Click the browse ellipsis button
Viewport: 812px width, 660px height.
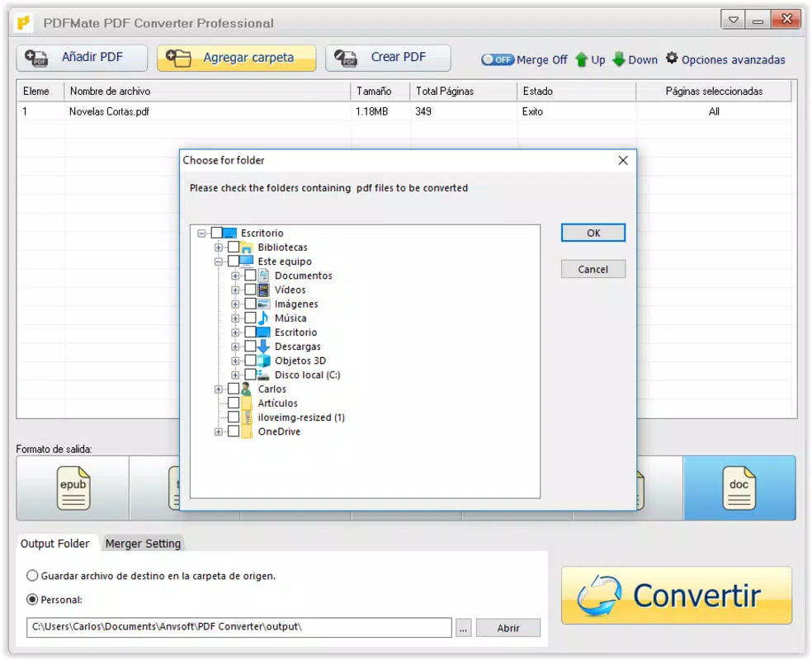pos(464,628)
